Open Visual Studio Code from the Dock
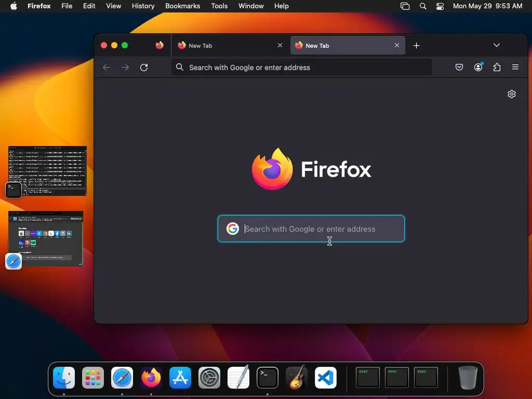This screenshot has width=532, height=399. click(x=326, y=378)
